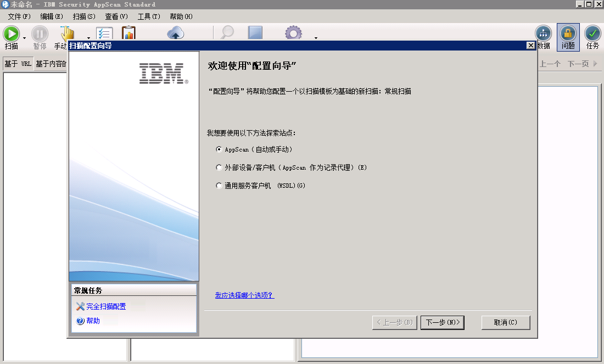
Task: Click the 下一步(N) button
Action: point(443,322)
